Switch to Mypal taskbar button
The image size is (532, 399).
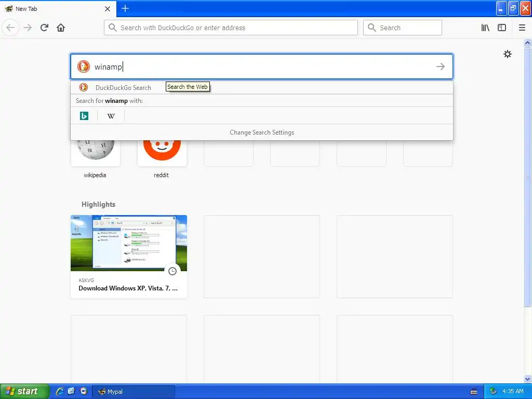tap(134, 392)
